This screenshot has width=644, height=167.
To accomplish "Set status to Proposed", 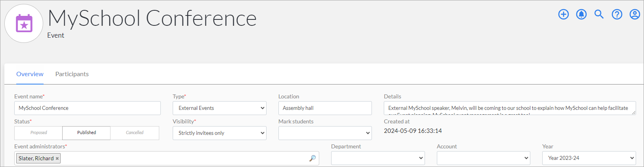I will click(38, 133).
